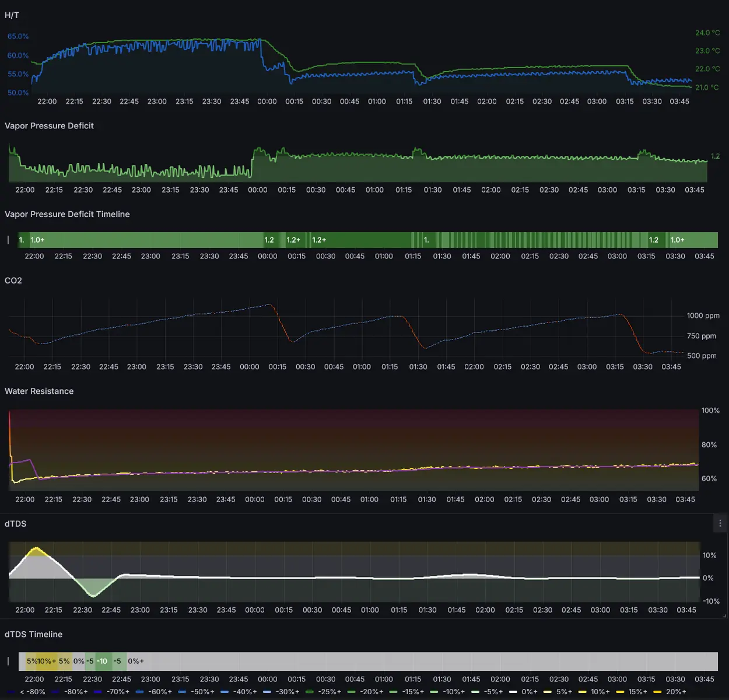Open the Vapor Pressure Deficit Timeline panel menu

pyautogui.click(x=67, y=214)
